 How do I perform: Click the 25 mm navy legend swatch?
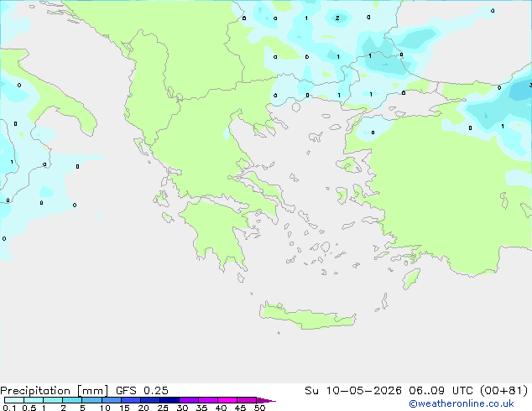(x=170, y=400)
